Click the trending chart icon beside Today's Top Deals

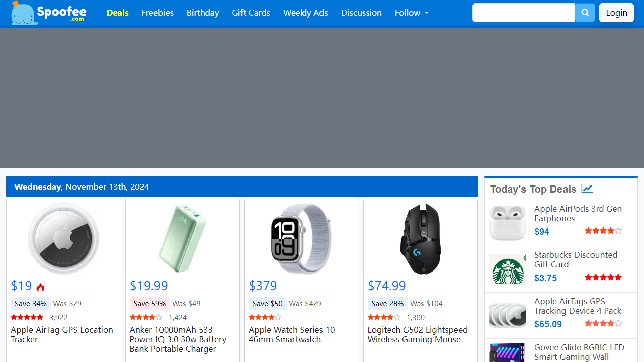click(587, 189)
